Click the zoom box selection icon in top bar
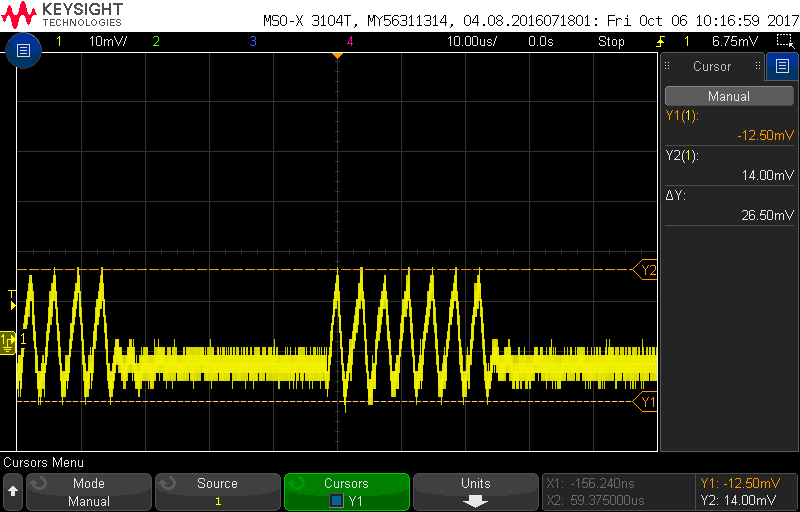This screenshot has height=512, width=800. pyautogui.click(x=783, y=41)
